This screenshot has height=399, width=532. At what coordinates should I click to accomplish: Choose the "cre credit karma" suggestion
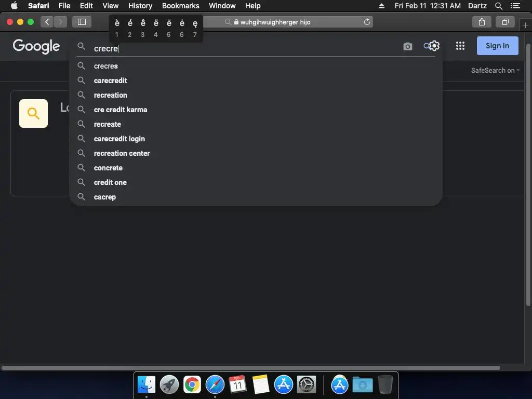[256, 110]
